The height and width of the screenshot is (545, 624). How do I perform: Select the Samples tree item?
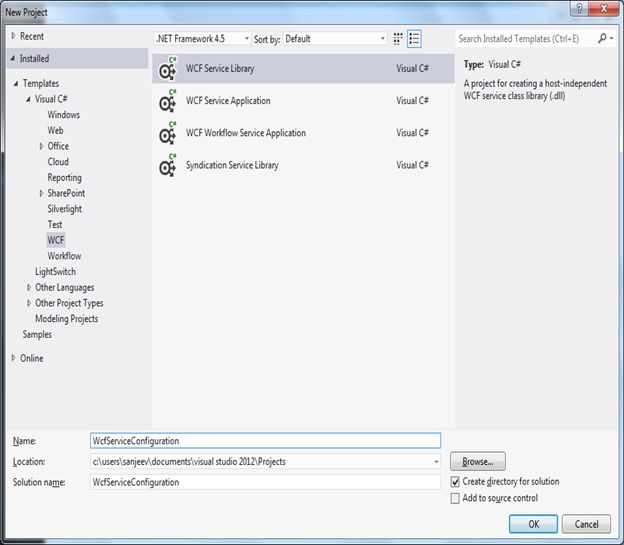(x=37, y=334)
